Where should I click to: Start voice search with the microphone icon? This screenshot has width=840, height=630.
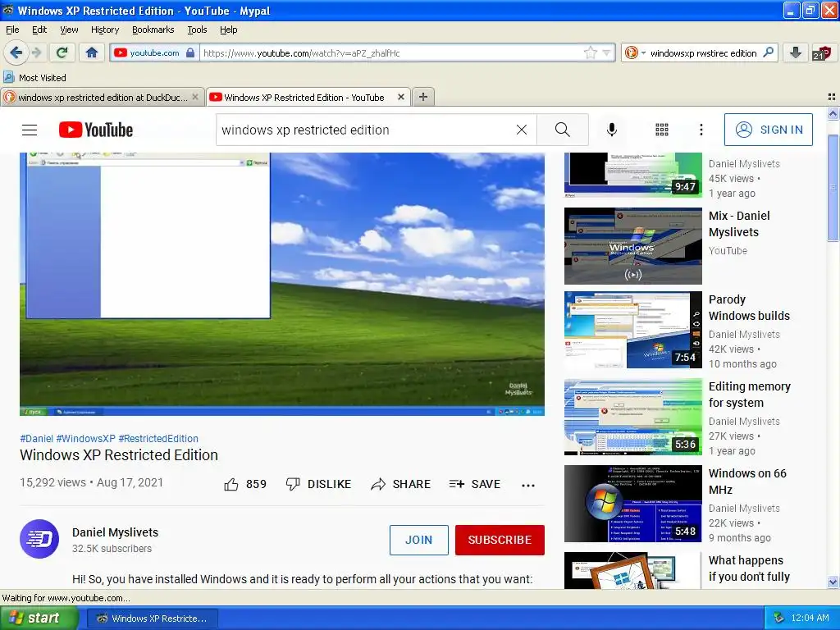point(612,130)
